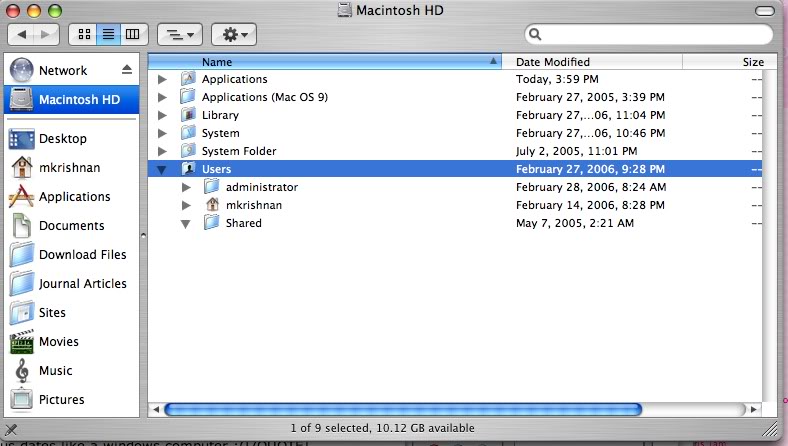Image resolution: width=788 pixels, height=446 pixels.
Task: Expand the Library folder triangle
Action: point(162,116)
